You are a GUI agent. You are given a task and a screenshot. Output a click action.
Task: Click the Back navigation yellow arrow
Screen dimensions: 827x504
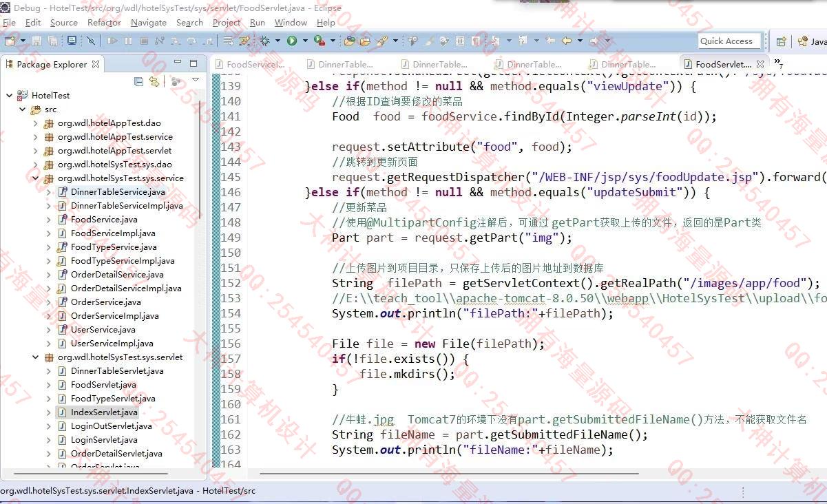[566, 41]
